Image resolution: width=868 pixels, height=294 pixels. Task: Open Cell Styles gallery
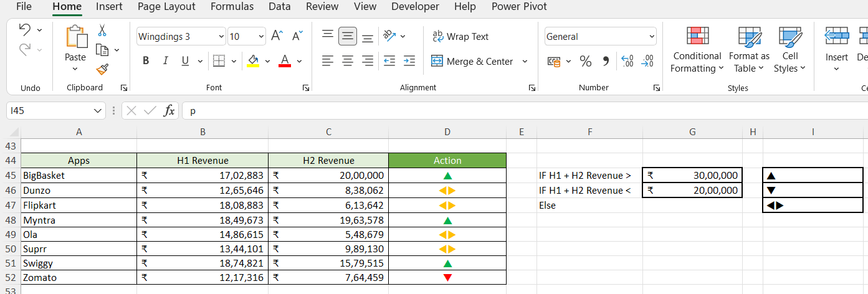tap(789, 50)
